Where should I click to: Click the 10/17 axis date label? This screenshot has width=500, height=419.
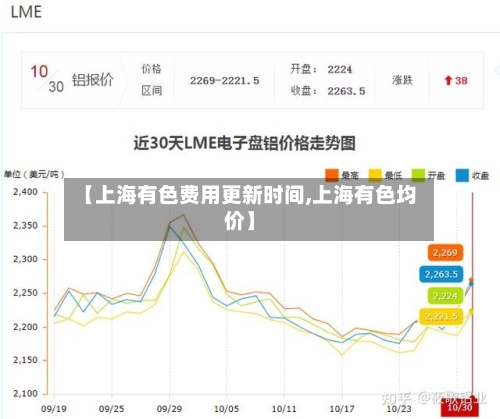tap(342, 408)
